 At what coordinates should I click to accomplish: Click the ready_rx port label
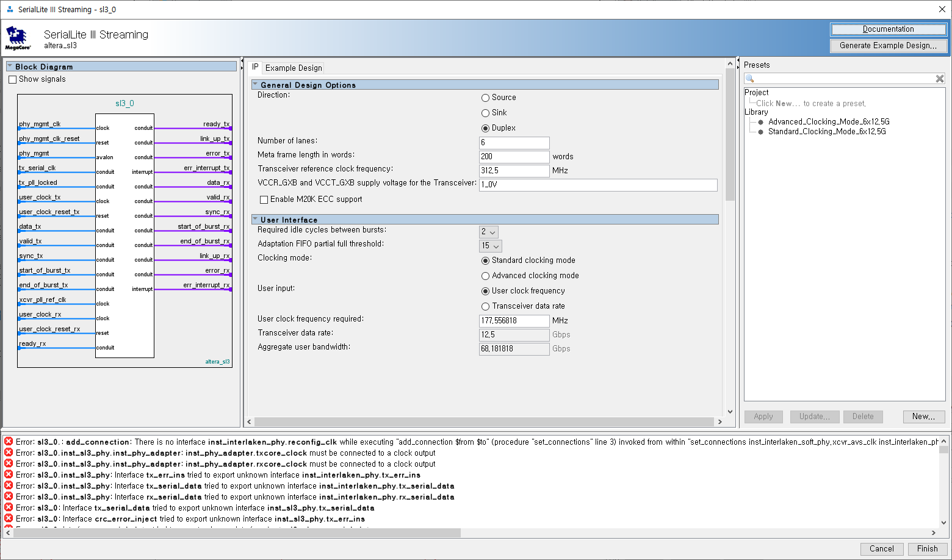32,343
